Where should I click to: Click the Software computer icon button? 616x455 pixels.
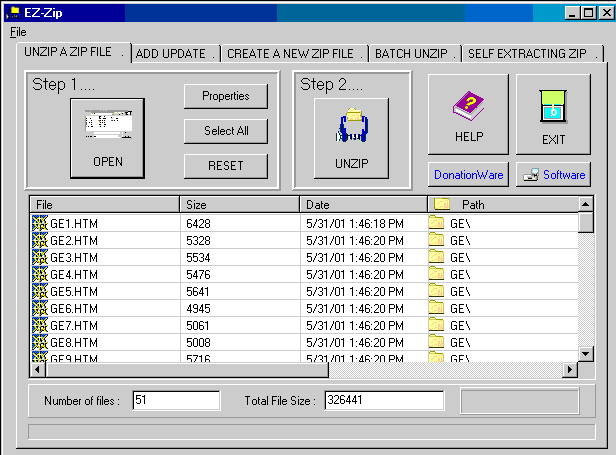553,174
